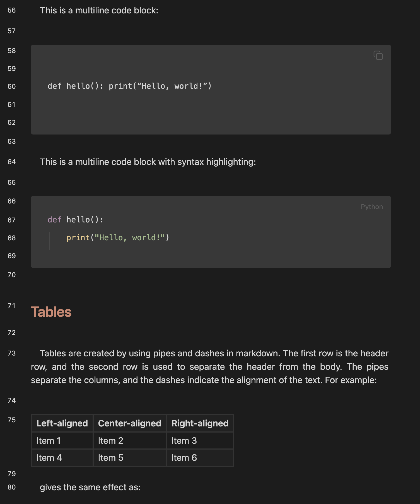The width and height of the screenshot is (420, 504).
Task: Click the Item 5 table cell
Action: (130, 458)
